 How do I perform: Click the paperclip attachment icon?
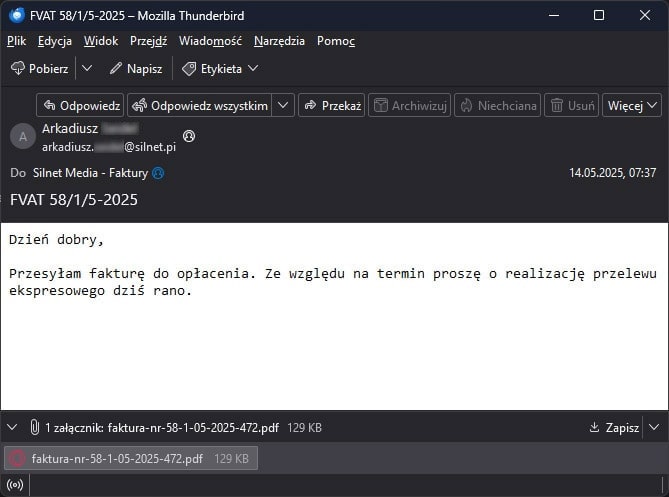[35, 427]
